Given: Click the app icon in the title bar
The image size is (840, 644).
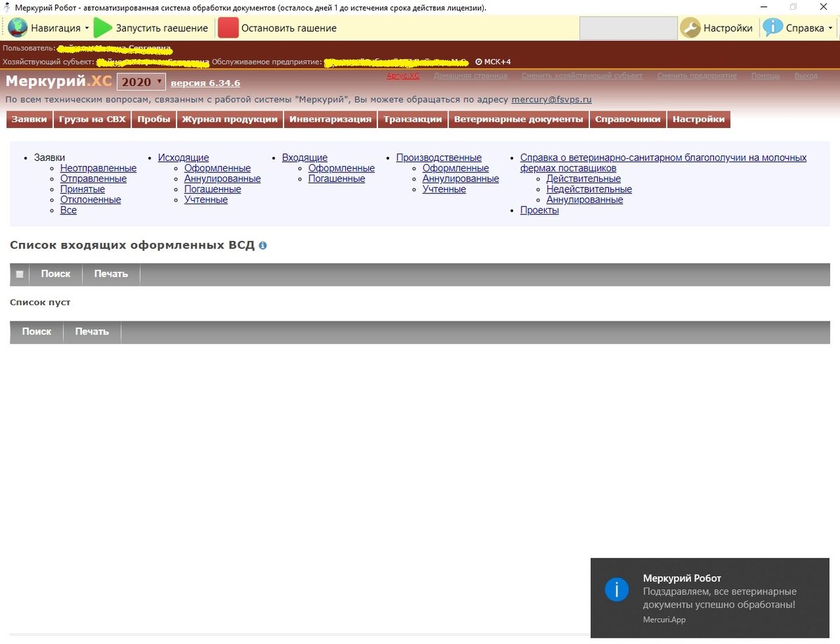Looking at the screenshot, I should tap(7, 7).
